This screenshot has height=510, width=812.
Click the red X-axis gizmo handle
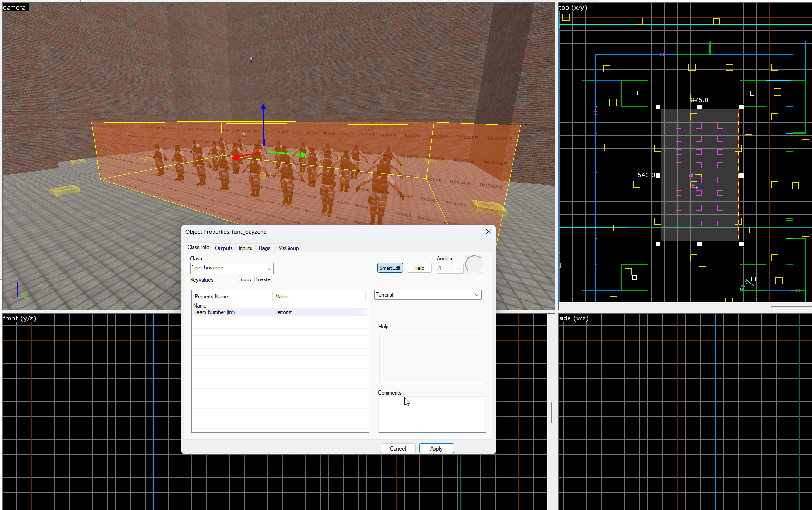coord(236,157)
